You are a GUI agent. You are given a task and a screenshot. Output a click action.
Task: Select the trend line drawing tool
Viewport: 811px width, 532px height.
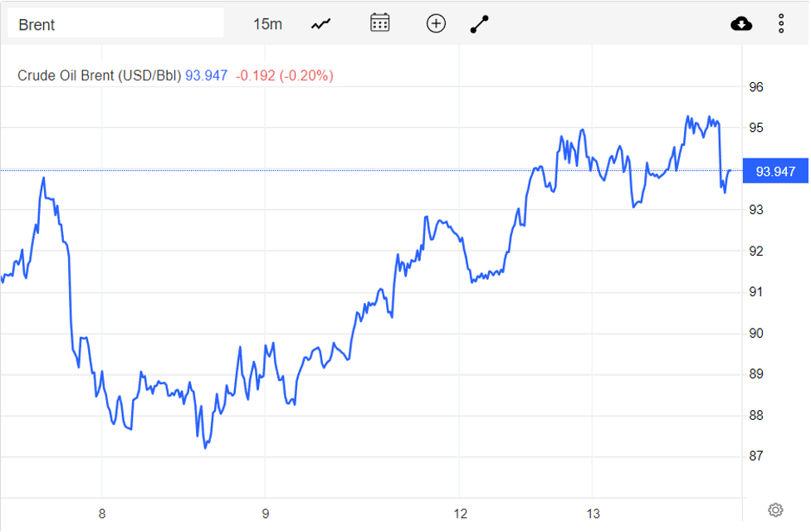[x=480, y=24]
